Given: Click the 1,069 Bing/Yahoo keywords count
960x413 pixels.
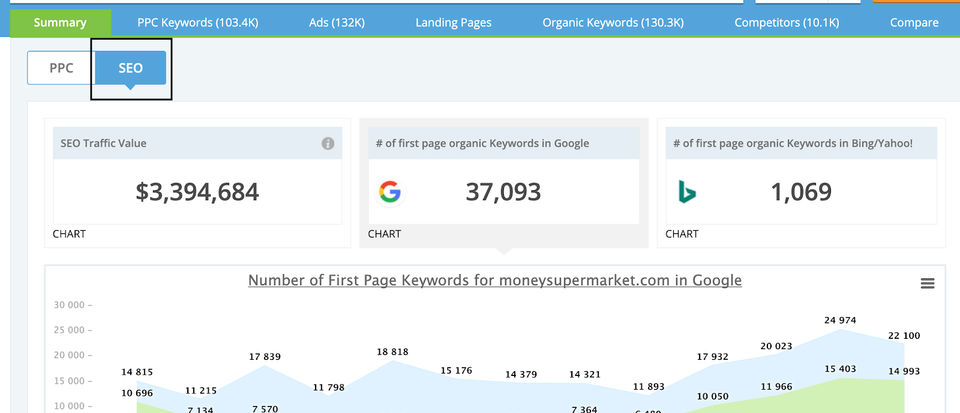Looking at the screenshot, I should (801, 192).
